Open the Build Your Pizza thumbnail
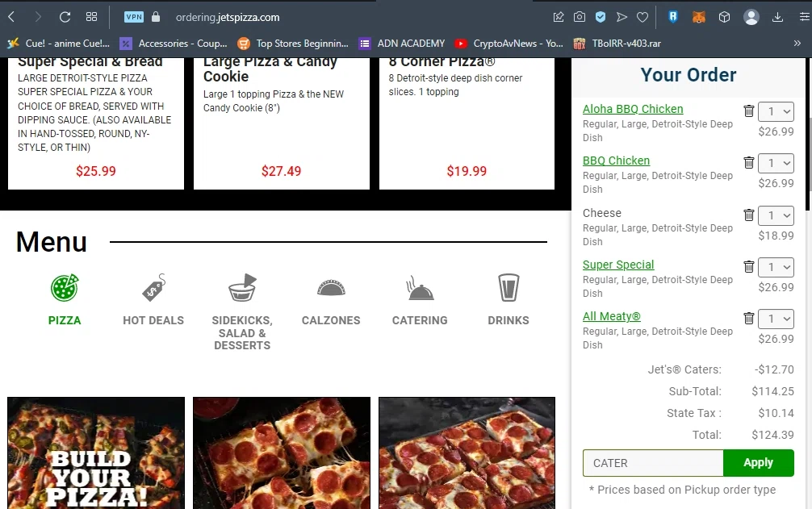 pos(96,453)
